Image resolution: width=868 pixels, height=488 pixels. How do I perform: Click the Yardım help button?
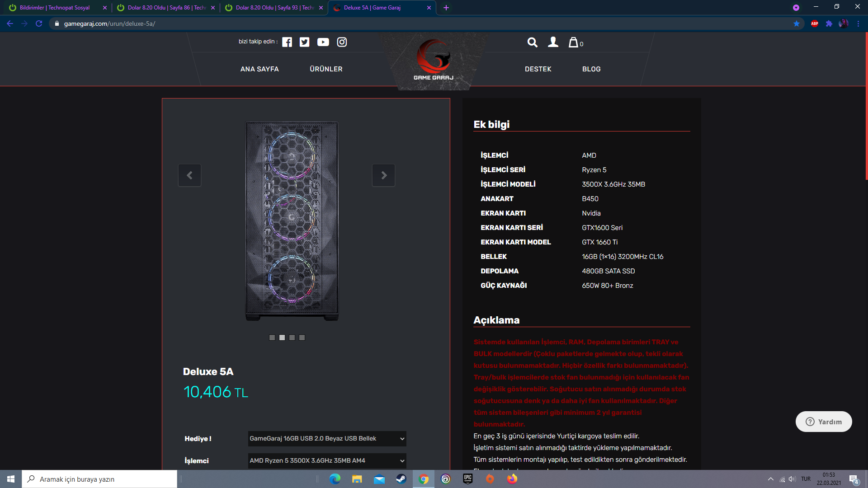coord(824,422)
